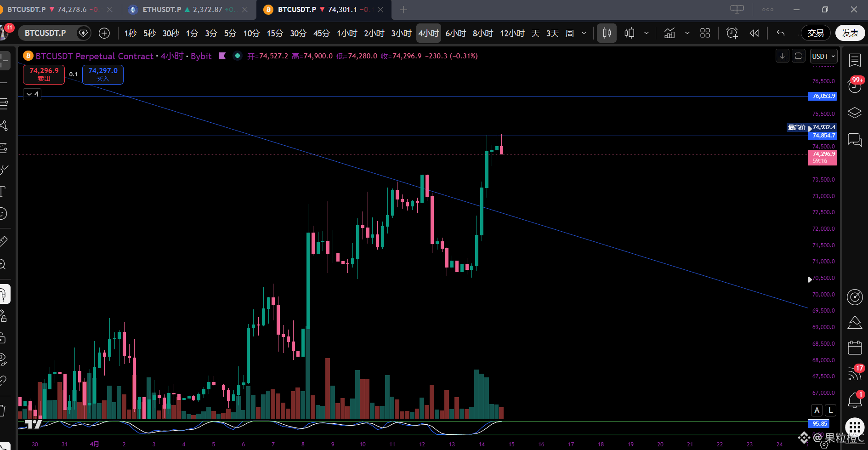The image size is (868, 450).
Task: Select the magnet mode tool in left toolbar
Action: pyautogui.click(x=4, y=294)
